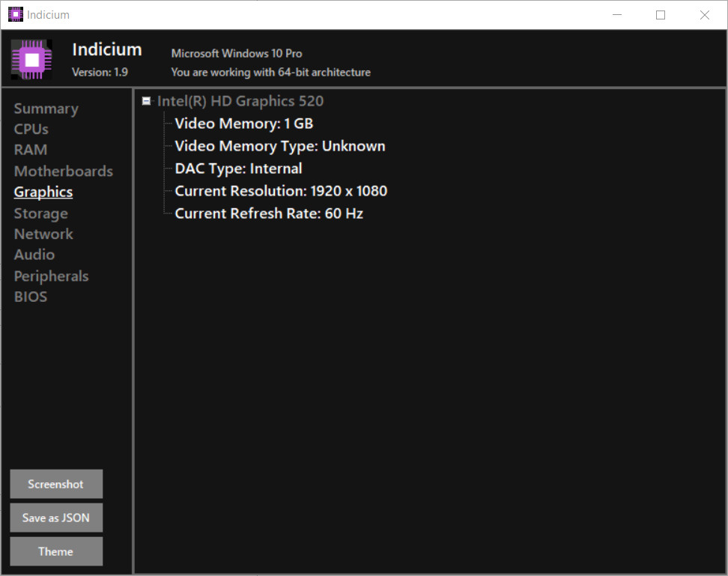The height and width of the screenshot is (576, 728).
Task: Select Video Memory Type: Unknown row
Action: [x=280, y=146]
